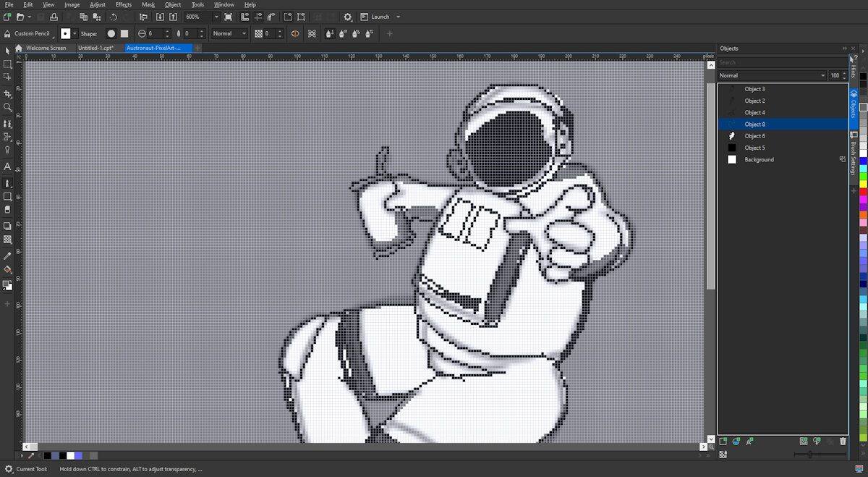This screenshot has width=868, height=477.
Task: Open the Preferences gear on the toolbar
Action: (x=348, y=17)
